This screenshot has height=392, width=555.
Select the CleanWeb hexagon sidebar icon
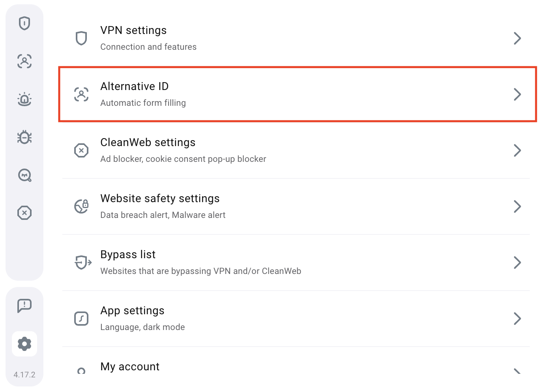click(x=24, y=213)
